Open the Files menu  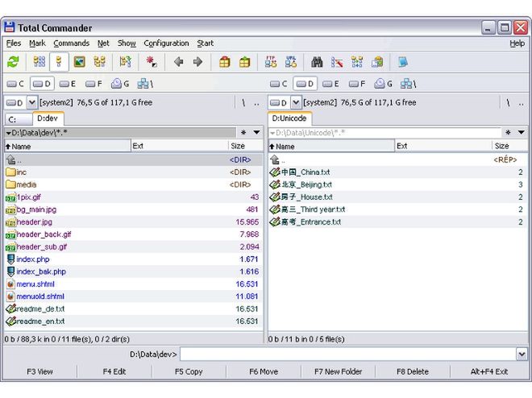pyautogui.click(x=14, y=44)
